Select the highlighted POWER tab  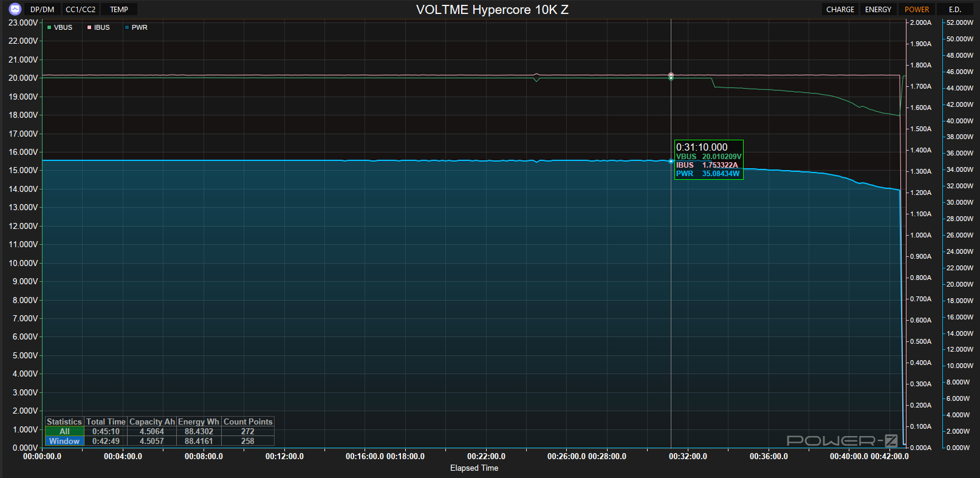click(917, 10)
